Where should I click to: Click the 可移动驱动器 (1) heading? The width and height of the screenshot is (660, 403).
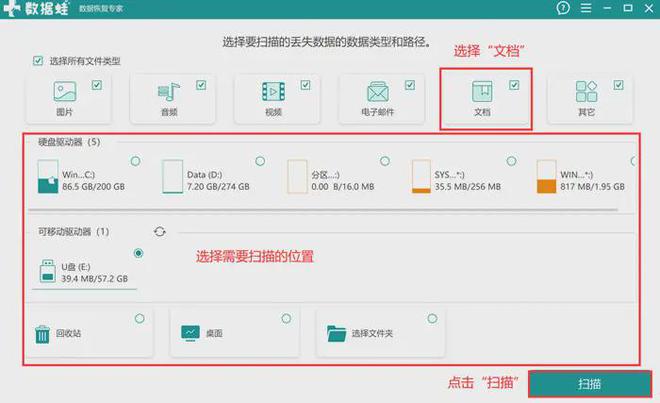(x=74, y=232)
